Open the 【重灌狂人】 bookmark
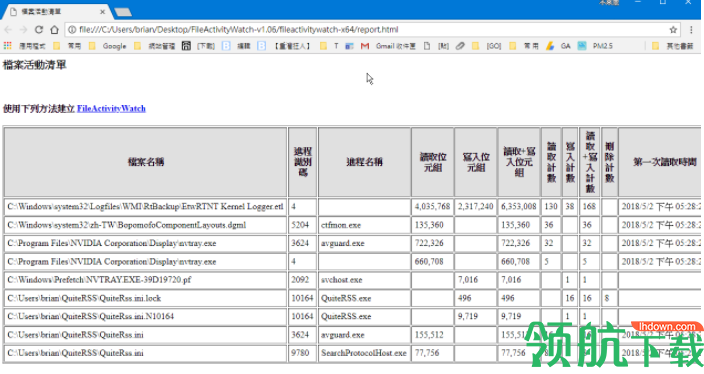Image resolution: width=704 pixels, height=374 pixels. pos(284,46)
